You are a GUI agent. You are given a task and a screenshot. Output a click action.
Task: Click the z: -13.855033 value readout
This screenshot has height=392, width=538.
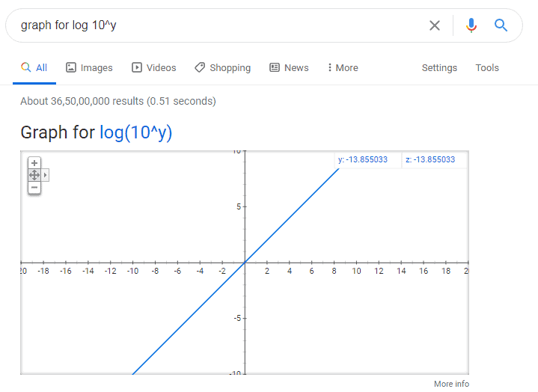tap(430, 159)
